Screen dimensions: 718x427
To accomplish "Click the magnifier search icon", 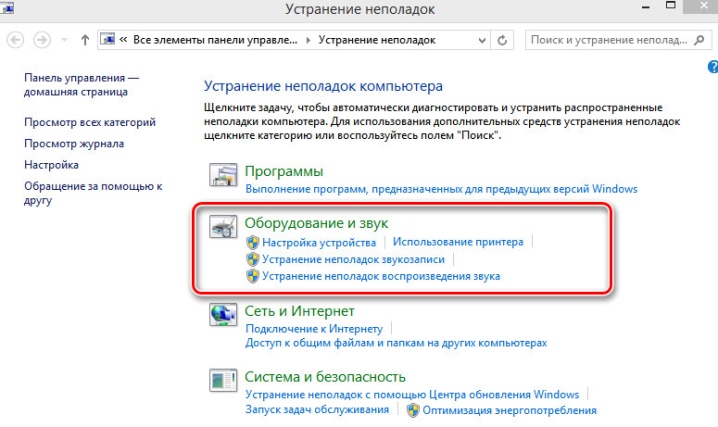I will point(699,40).
